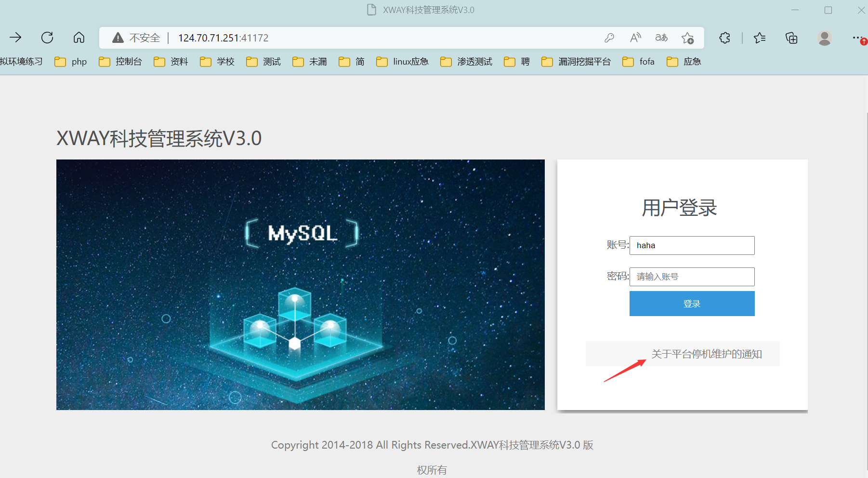The width and height of the screenshot is (868, 478).
Task: Click the 用户登录 heading text
Action: [x=679, y=208]
